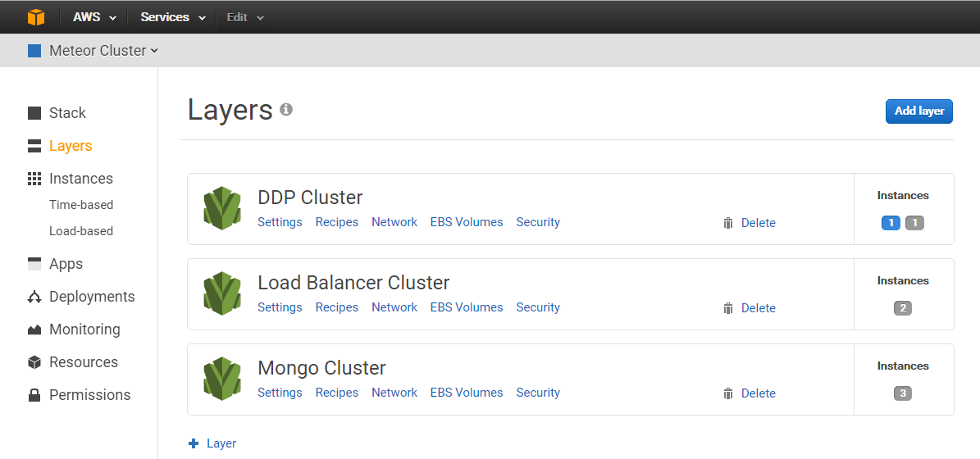Open Mongo Cluster EBS Volumes
Image resolution: width=980 pixels, height=459 pixels.
[467, 393]
